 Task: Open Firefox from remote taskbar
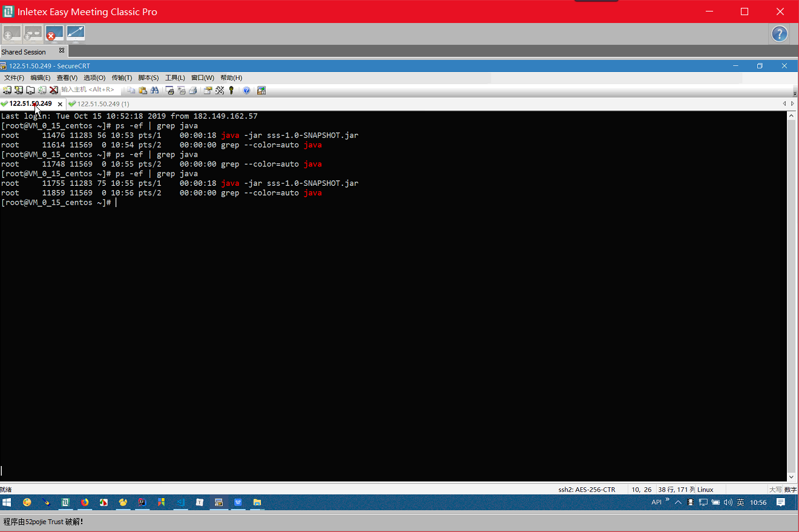click(85, 502)
